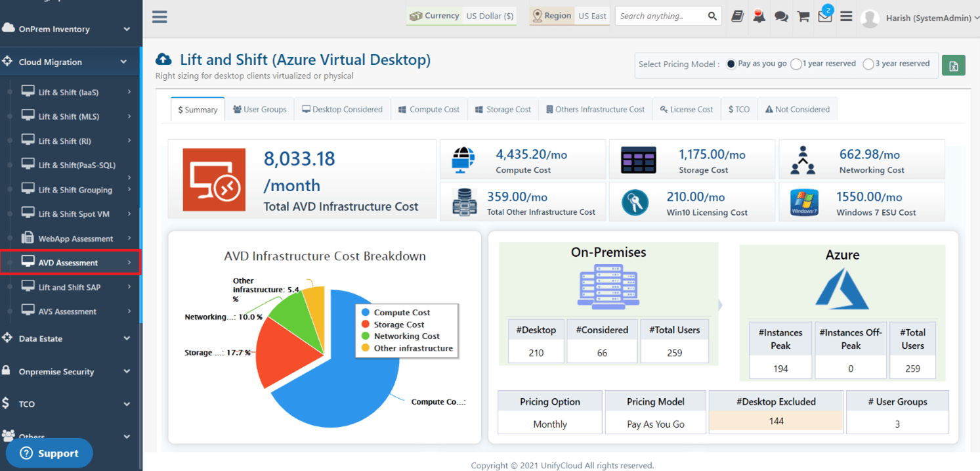
Task: Switch to the User Groups tab
Action: click(x=259, y=110)
